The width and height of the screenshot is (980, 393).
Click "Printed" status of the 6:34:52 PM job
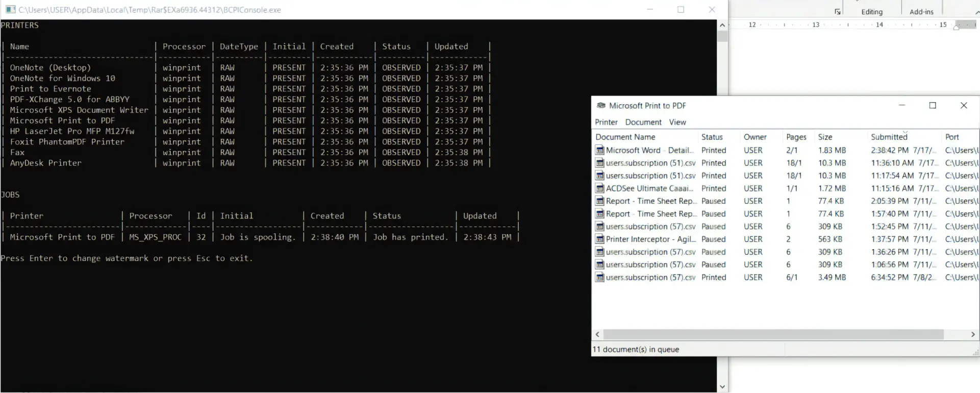[714, 278]
